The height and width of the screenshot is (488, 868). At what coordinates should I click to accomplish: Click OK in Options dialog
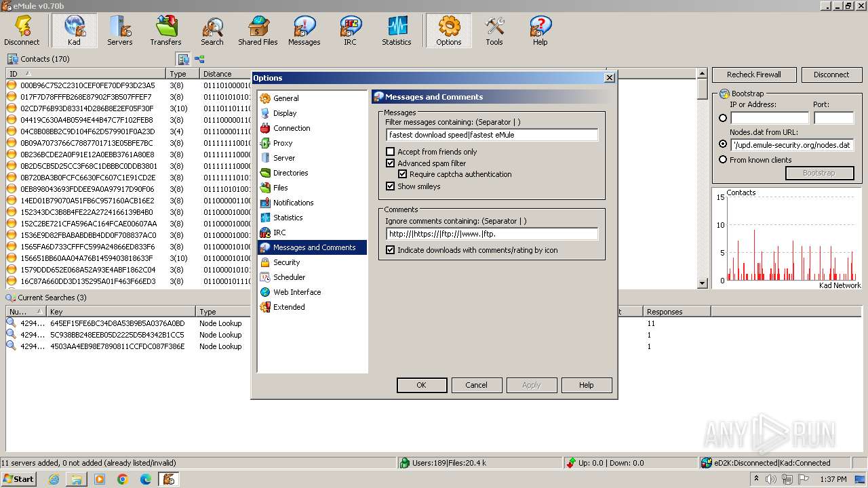421,385
